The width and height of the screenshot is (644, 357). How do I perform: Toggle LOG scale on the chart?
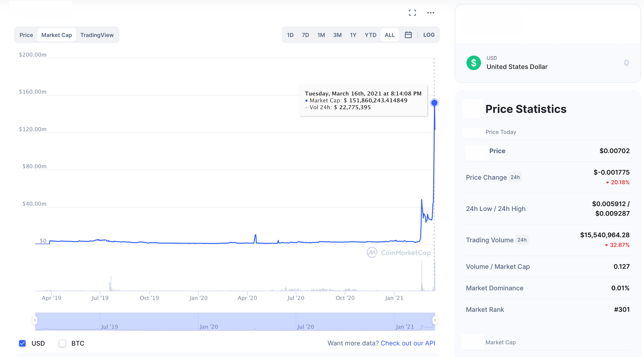point(429,35)
